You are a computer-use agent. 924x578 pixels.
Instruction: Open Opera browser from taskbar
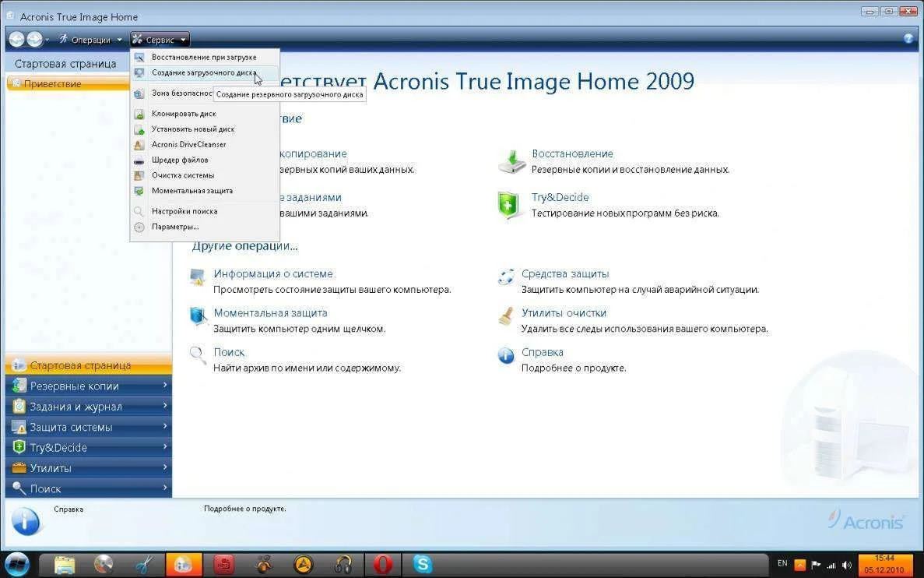tap(383, 565)
